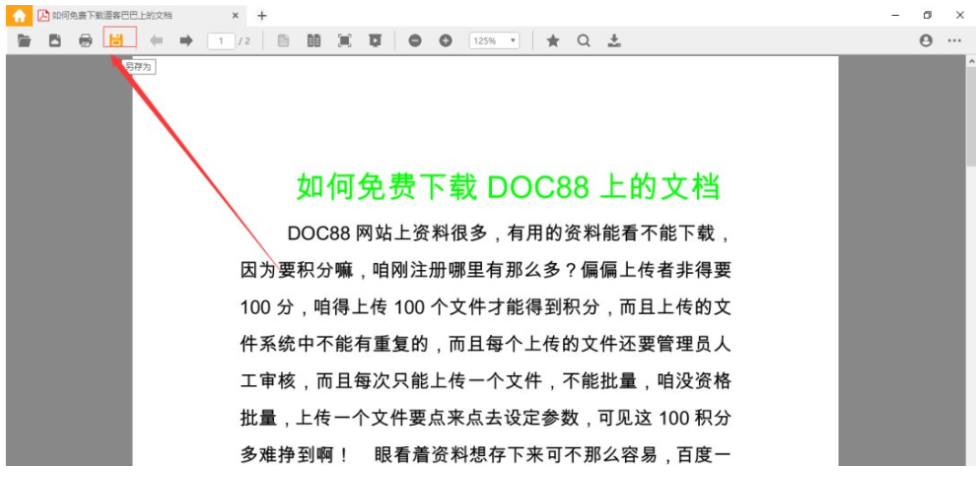Click the vertical scrollbar thumb
Image resolution: width=976 pixels, height=477 pixels.
coord(971,116)
